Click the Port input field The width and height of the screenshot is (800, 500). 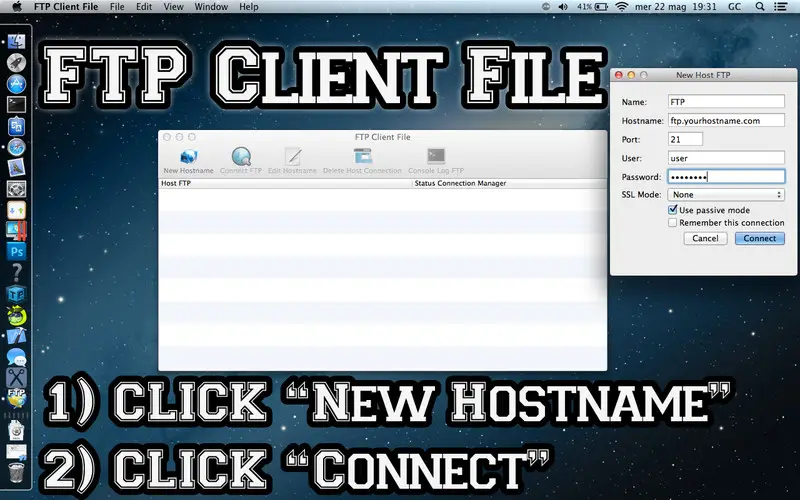tap(685, 139)
